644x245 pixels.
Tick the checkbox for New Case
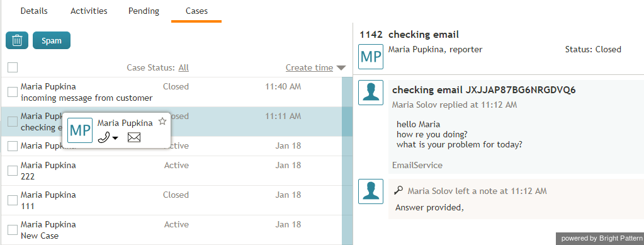point(13,230)
